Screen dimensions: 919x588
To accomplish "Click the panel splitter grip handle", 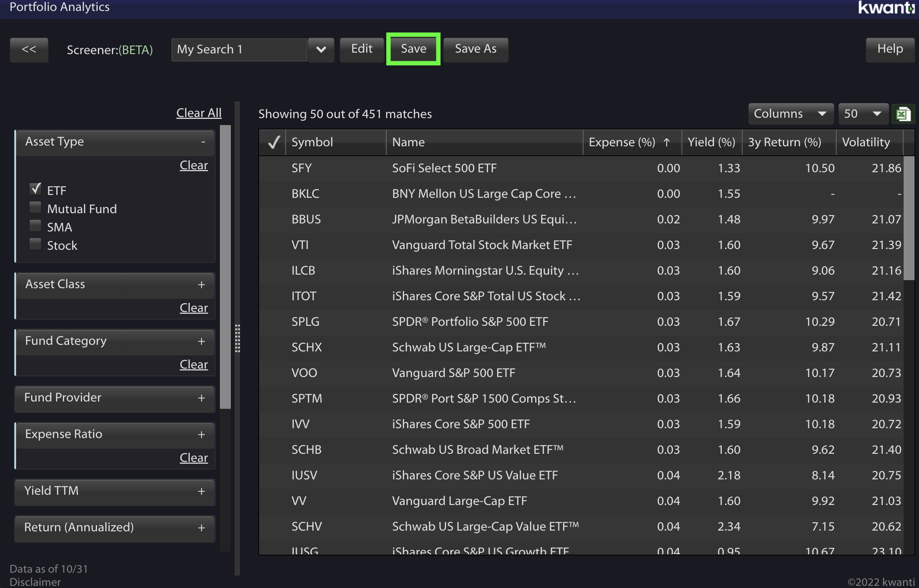I will tap(237, 338).
